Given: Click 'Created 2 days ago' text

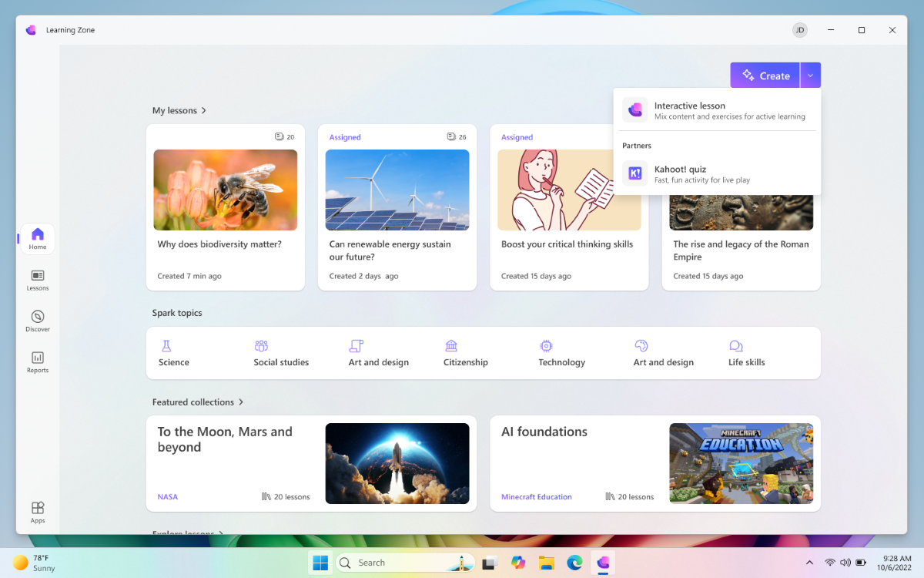Looking at the screenshot, I should pyautogui.click(x=364, y=276).
